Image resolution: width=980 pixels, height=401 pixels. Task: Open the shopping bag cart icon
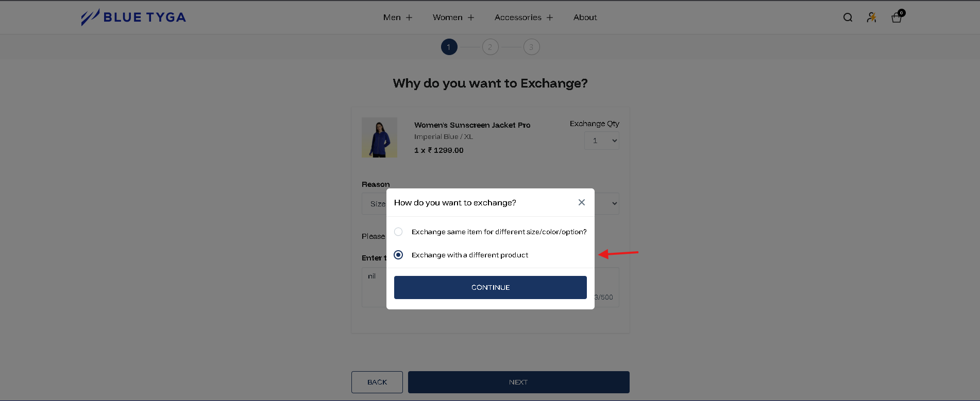tap(897, 17)
